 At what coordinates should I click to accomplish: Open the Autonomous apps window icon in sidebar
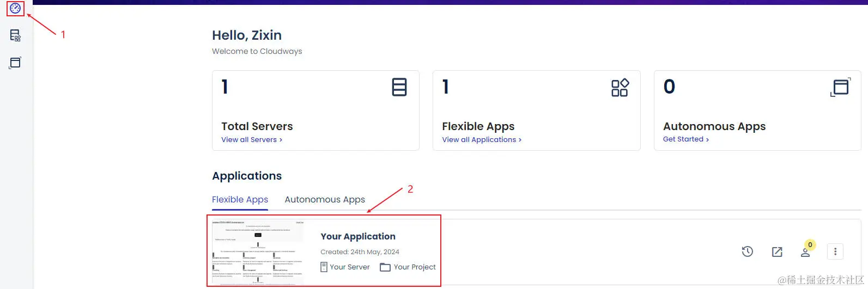pos(15,62)
